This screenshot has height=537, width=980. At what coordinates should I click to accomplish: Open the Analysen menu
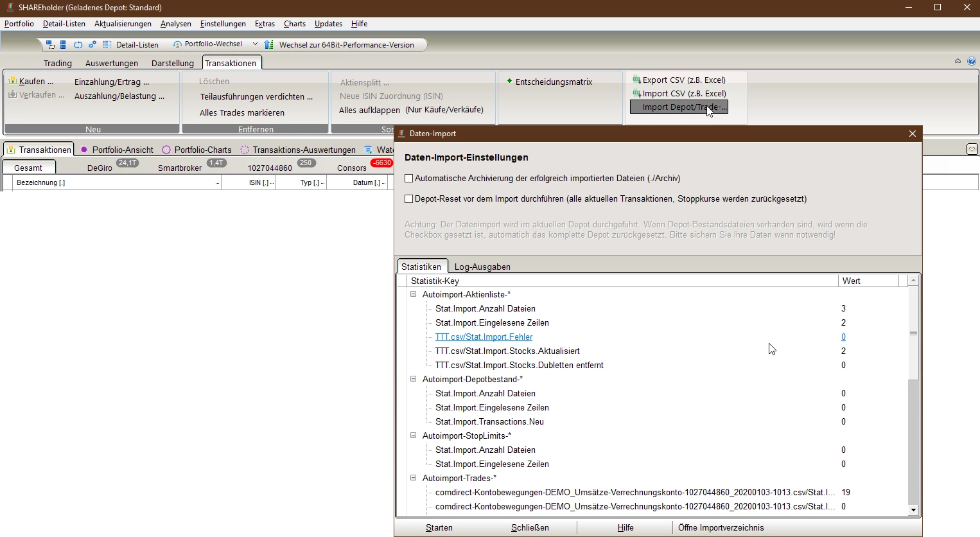pos(176,24)
